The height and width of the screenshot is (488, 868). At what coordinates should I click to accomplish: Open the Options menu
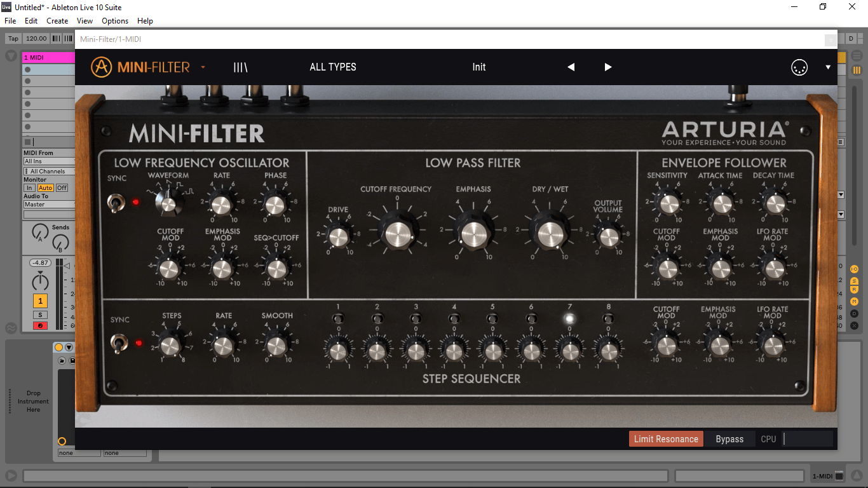click(115, 21)
